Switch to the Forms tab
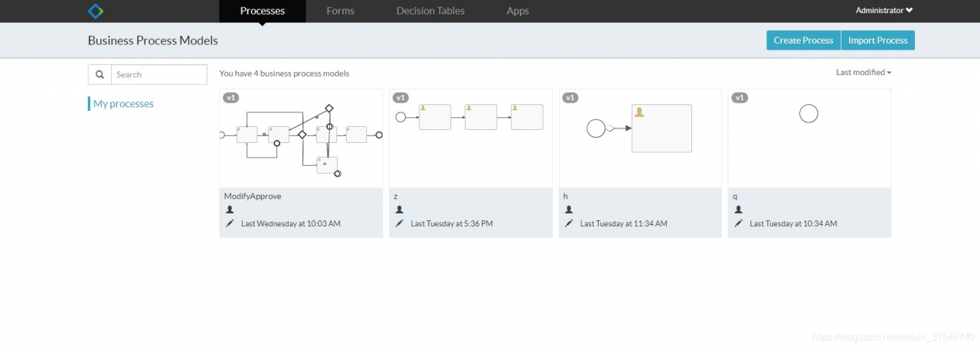This screenshot has width=980, height=348. 340,11
